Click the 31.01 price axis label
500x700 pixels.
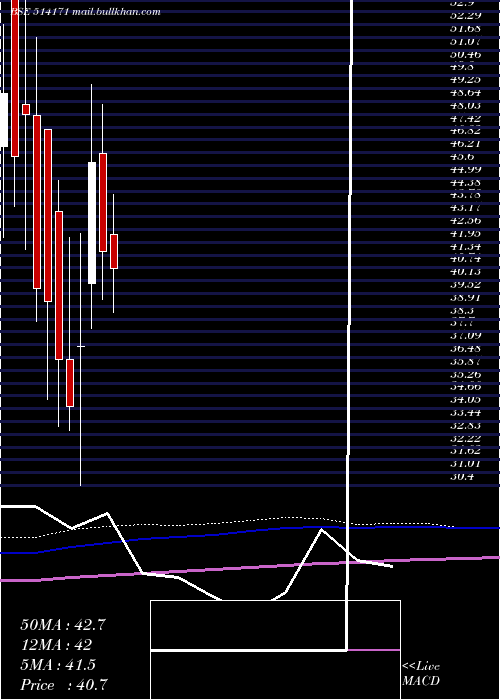(465, 464)
